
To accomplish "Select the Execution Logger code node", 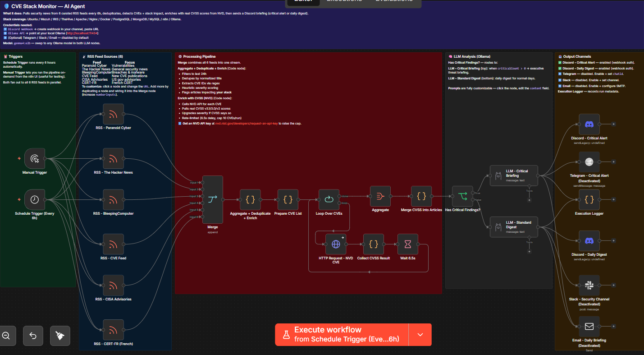I will [589, 199].
